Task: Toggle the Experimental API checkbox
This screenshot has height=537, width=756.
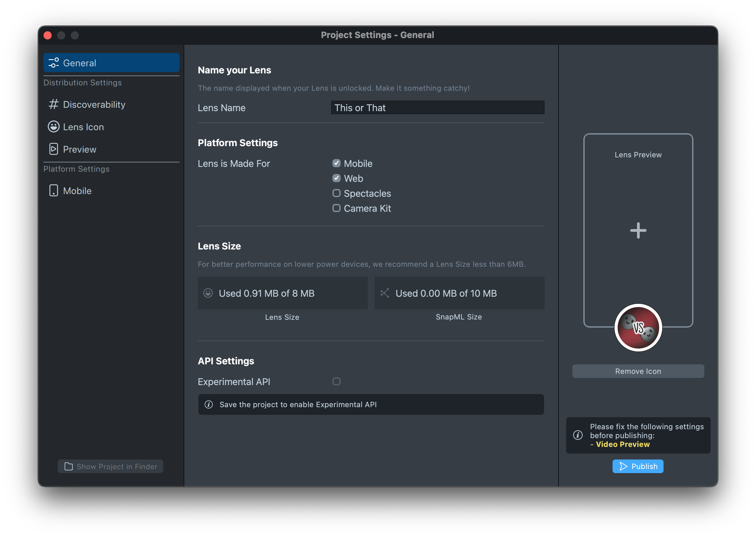Action: (337, 381)
